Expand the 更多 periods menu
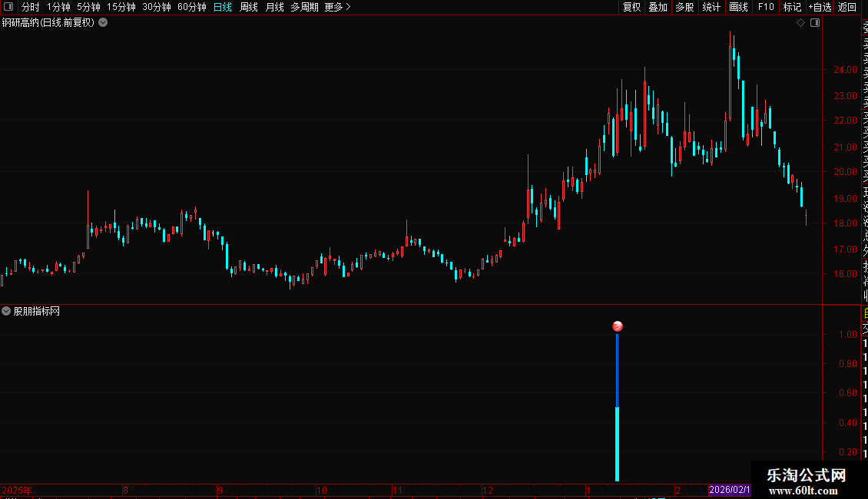The width and height of the screenshot is (868, 499). (x=338, y=7)
